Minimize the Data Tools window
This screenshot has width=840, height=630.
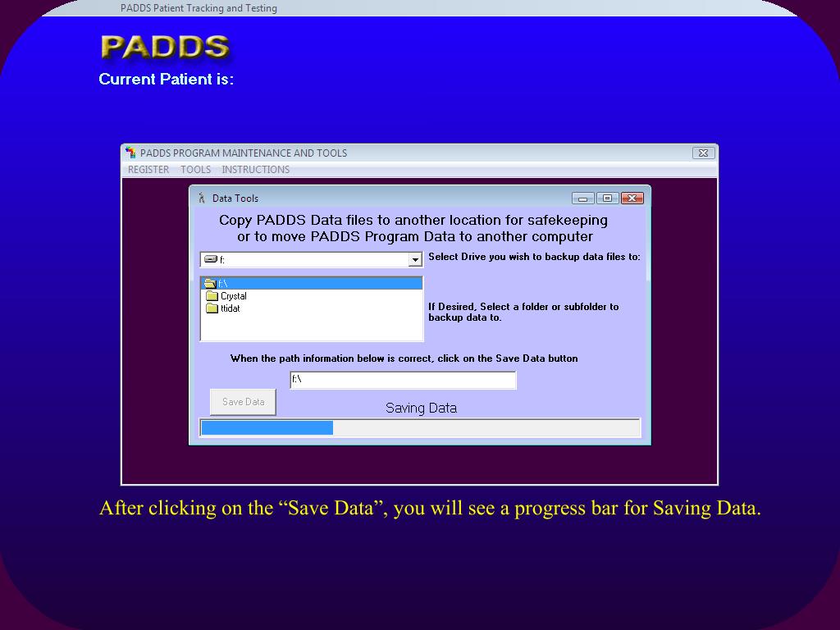click(x=583, y=199)
